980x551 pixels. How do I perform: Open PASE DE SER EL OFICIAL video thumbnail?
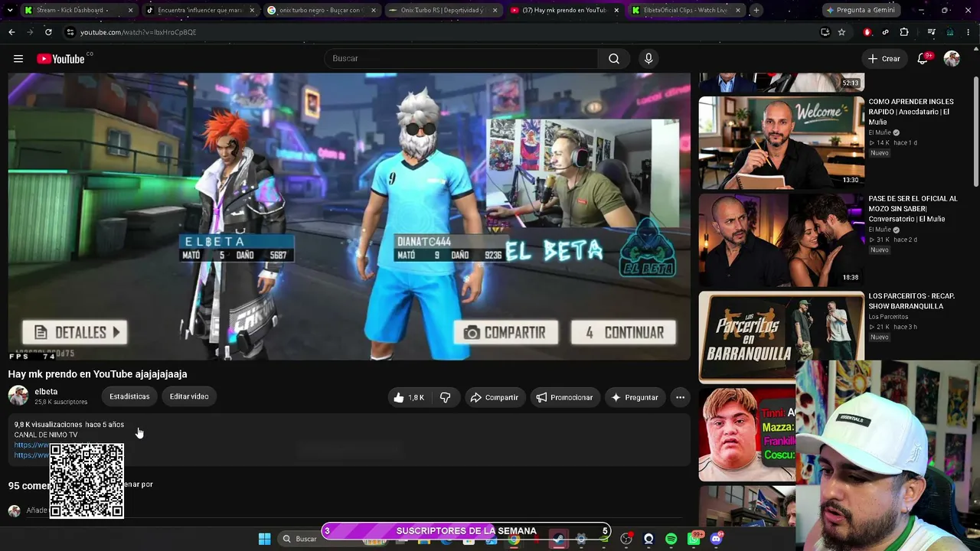[782, 240]
